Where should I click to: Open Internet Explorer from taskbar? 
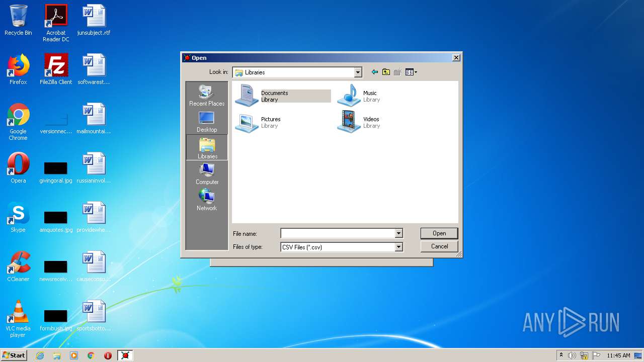point(40,355)
